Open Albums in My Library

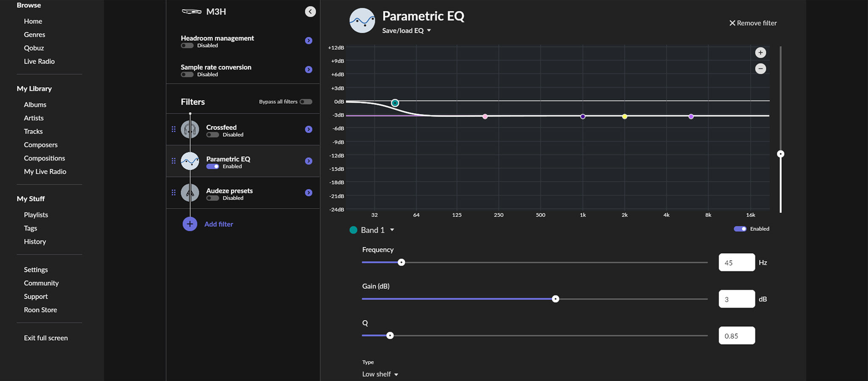pyautogui.click(x=35, y=105)
